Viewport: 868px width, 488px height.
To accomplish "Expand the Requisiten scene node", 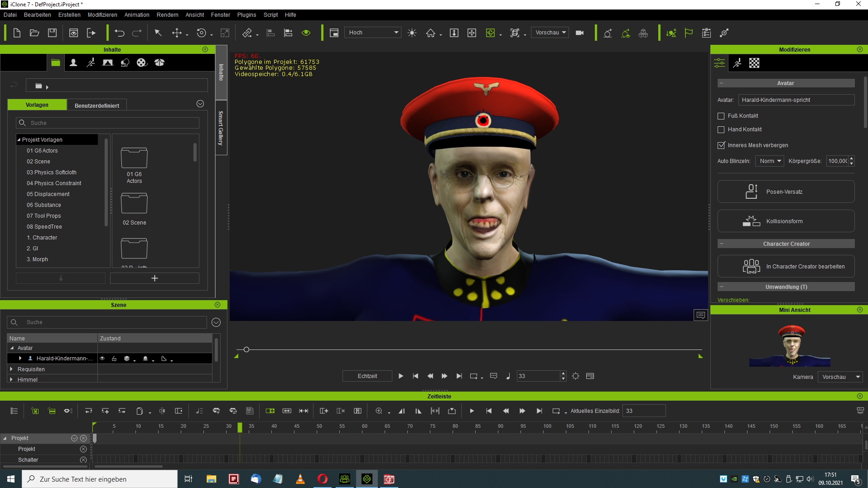I will click(11, 369).
